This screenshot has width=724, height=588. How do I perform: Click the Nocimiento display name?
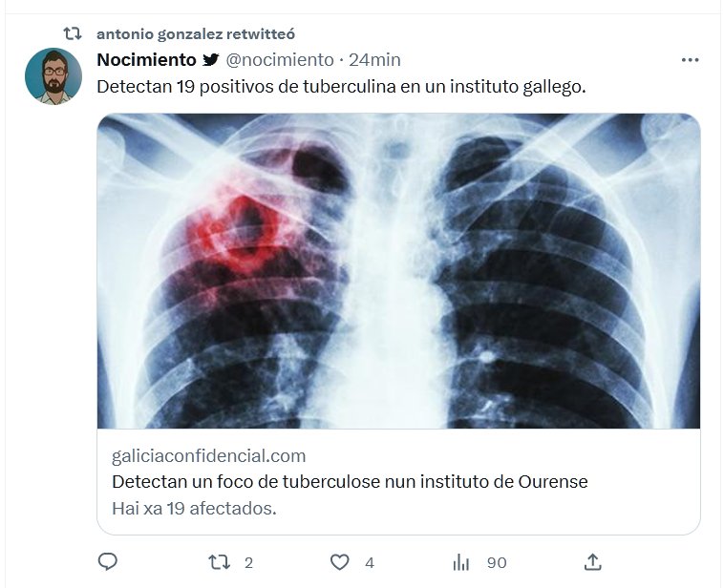coord(146,60)
